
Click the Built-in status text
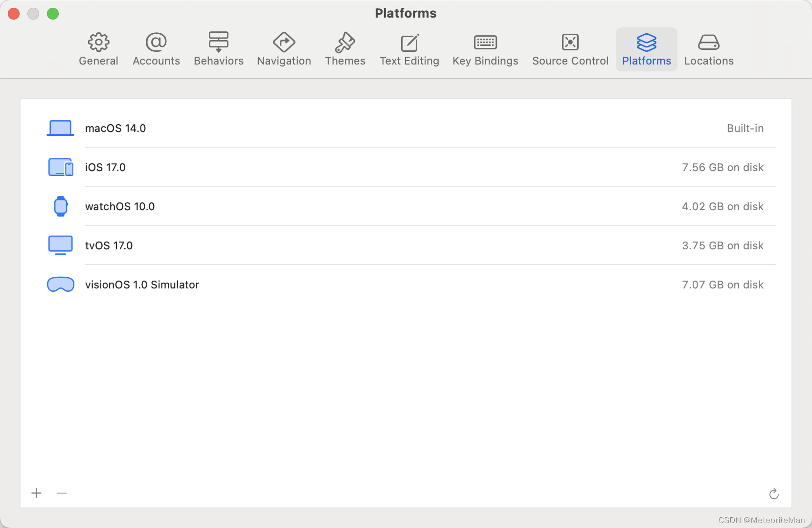tap(745, 128)
